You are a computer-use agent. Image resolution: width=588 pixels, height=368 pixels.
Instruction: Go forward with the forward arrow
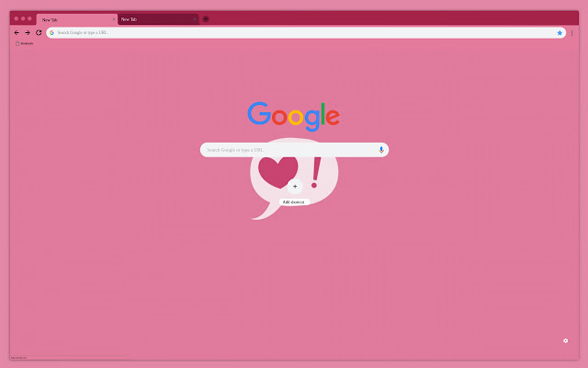[28, 33]
